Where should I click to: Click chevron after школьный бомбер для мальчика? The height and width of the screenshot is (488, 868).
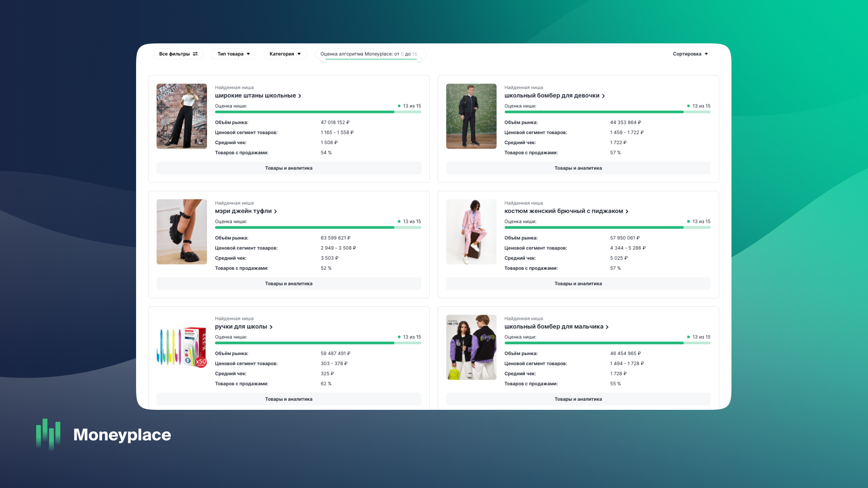607,327
